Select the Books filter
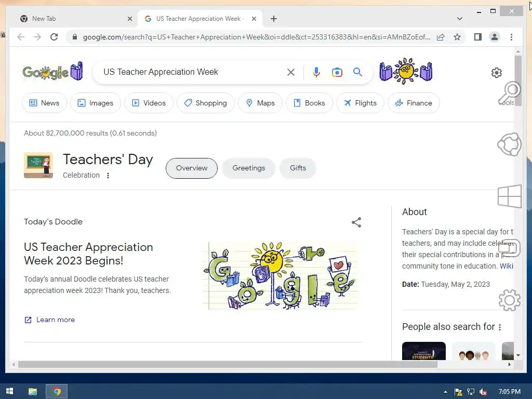Viewport: 532px width, 399px height. [309, 103]
